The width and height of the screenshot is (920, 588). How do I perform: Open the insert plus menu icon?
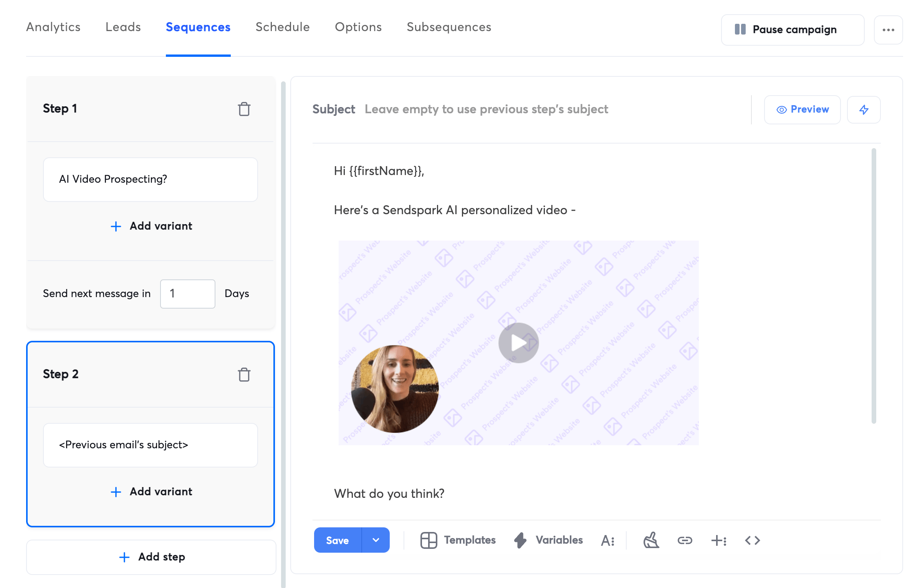click(x=718, y=540)
